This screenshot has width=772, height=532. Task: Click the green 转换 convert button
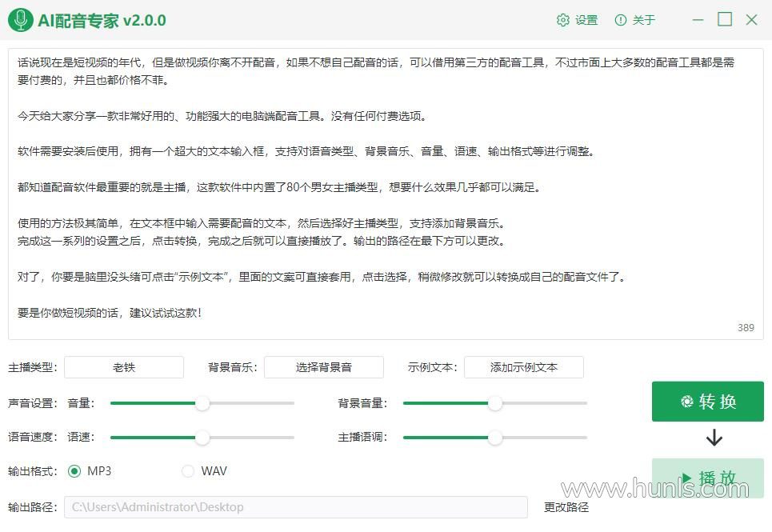click(707, 402)
